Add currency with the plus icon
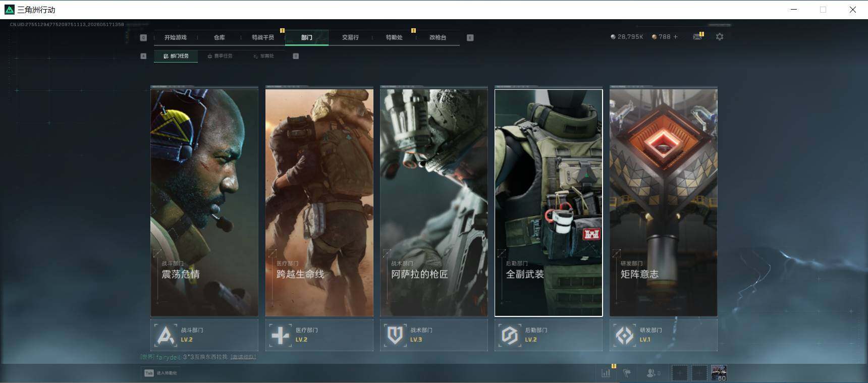The width and height of the screenshot is (868, 383). (x=676, y=37)
